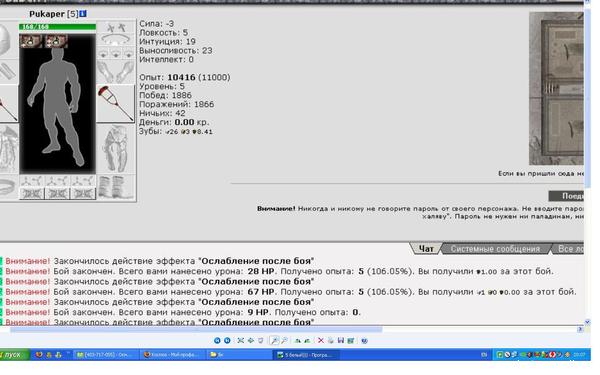600x375 pixels.
Task: Click the red X delete icon in viewer toolbar
Action: pos(321,340)
